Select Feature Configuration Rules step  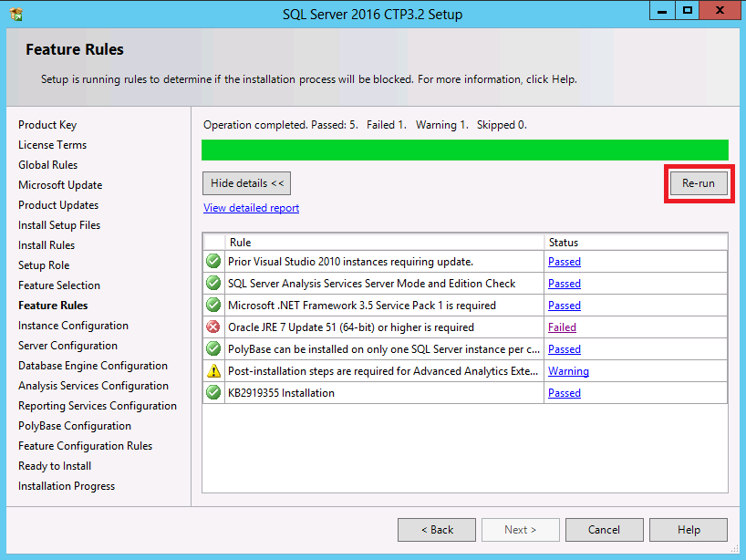(x=86, y=446)
